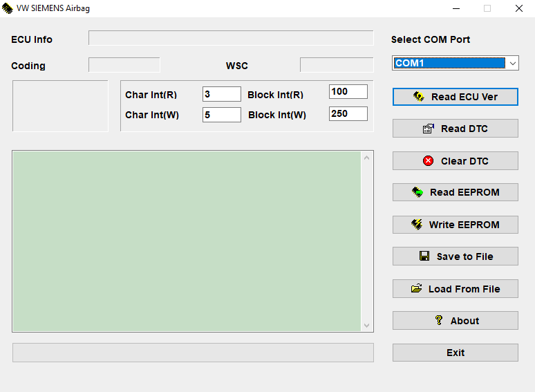Open the COM1 port dropdown
This screenshot has height=392, width=535.
click(455, 63)
